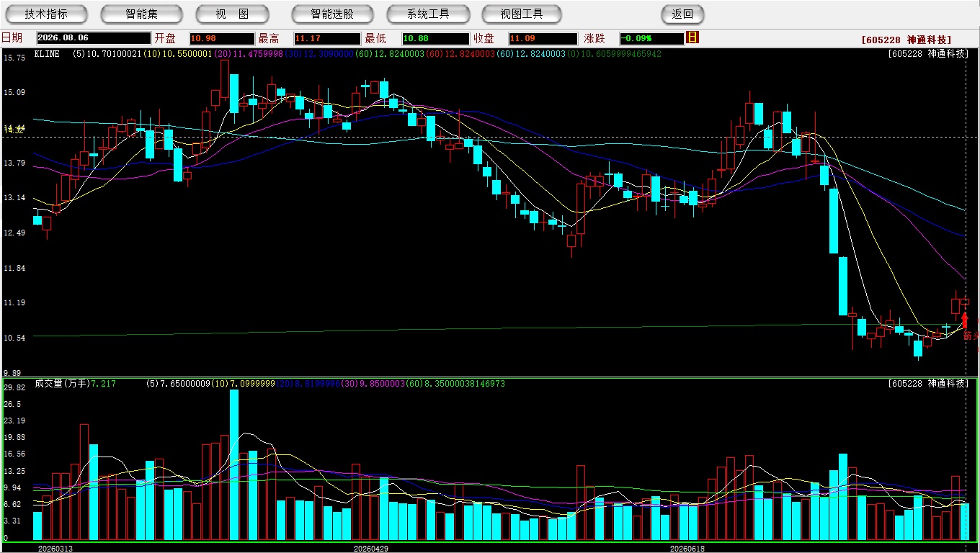Click the 11.19 price axis label
Image resolution: width=980 pixels, height=553 pixels.
14,303
